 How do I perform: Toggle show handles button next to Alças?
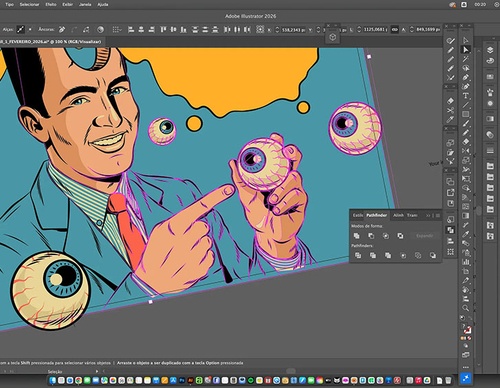coord(21,29)
